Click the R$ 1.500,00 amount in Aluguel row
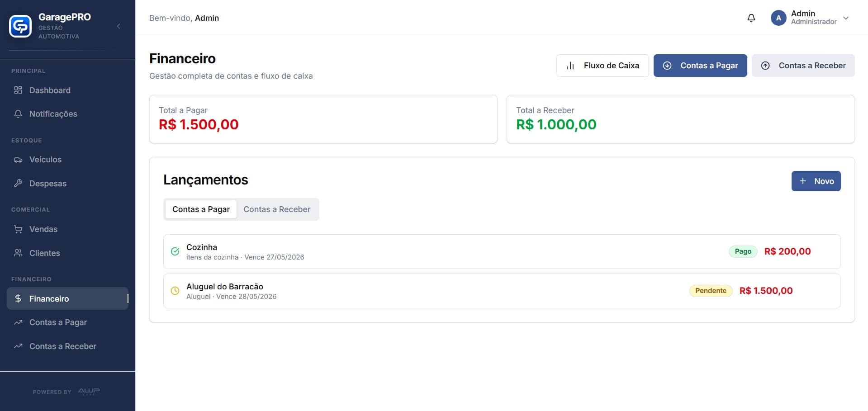Screen dimensions: 868x411 coord(766,291)
